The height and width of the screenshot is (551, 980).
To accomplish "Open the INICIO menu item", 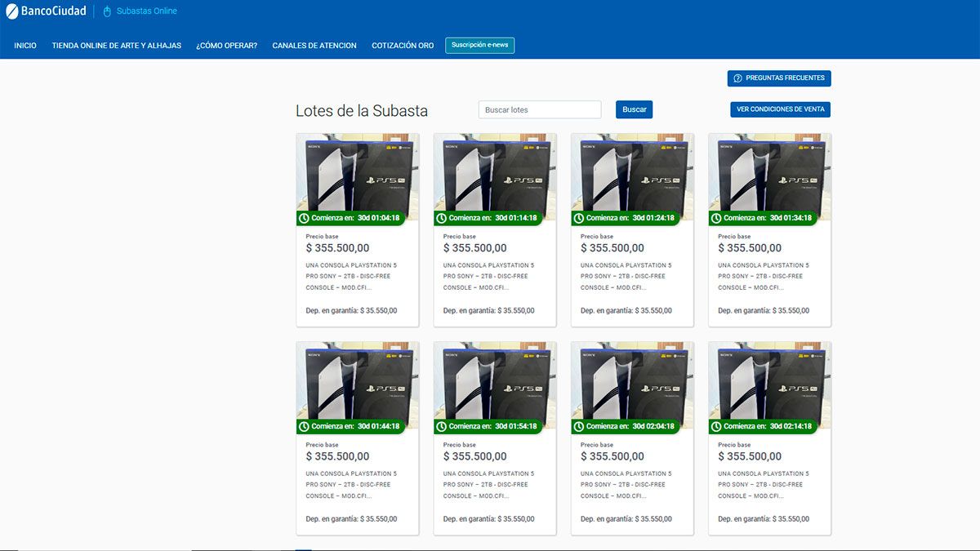I will click(x=25, y=45).
